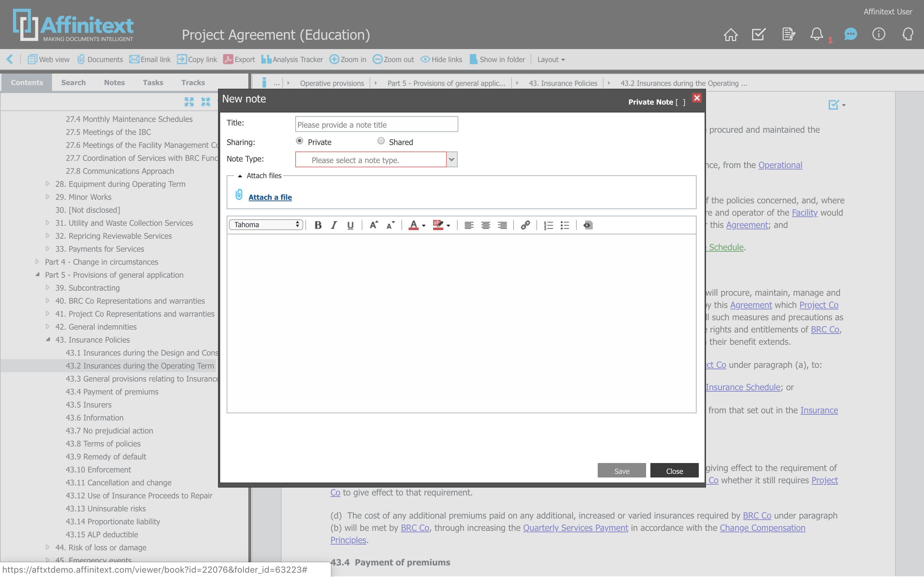The width and height of the screenshot is (924, 577).
Task: Click the increase font size icon
Action: [374, 225]
